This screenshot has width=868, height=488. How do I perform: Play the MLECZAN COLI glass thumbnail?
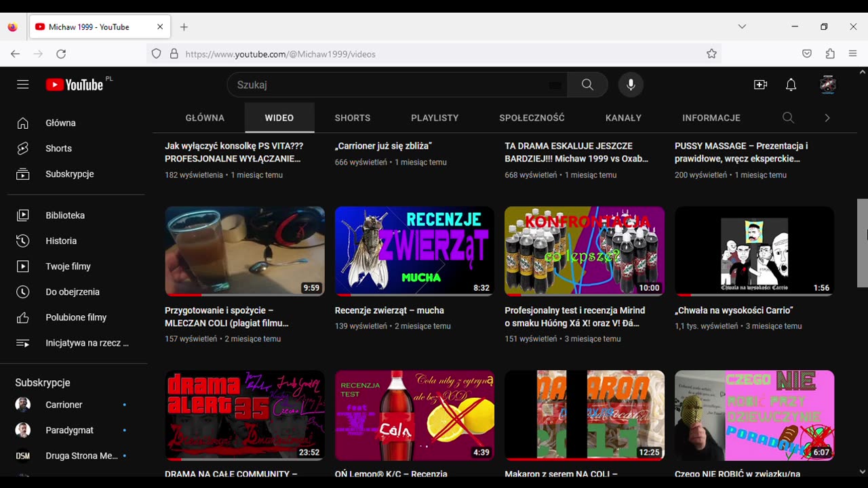pos(245,251)
